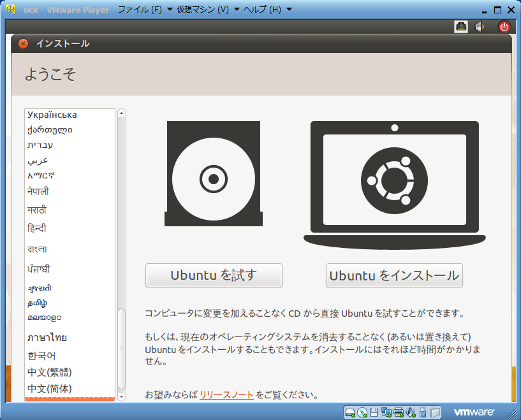Click the language list scroll up arrow
The height and width of the screenshot is (420, 521).
click(121, 113)
